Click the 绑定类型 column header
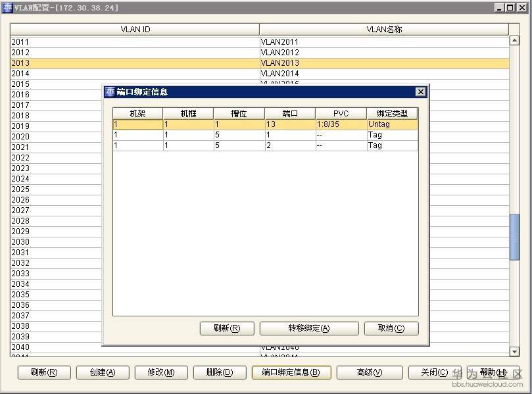 392,114
